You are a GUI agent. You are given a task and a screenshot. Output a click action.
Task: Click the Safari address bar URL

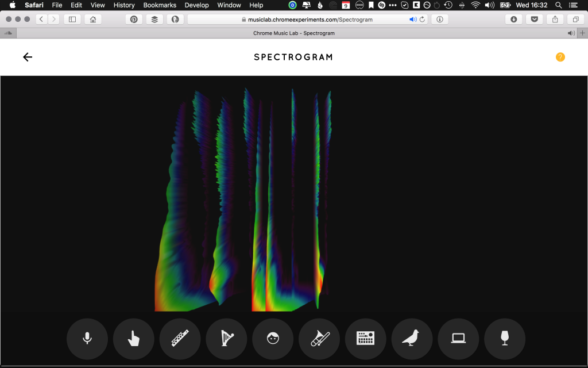click(310, 19)
